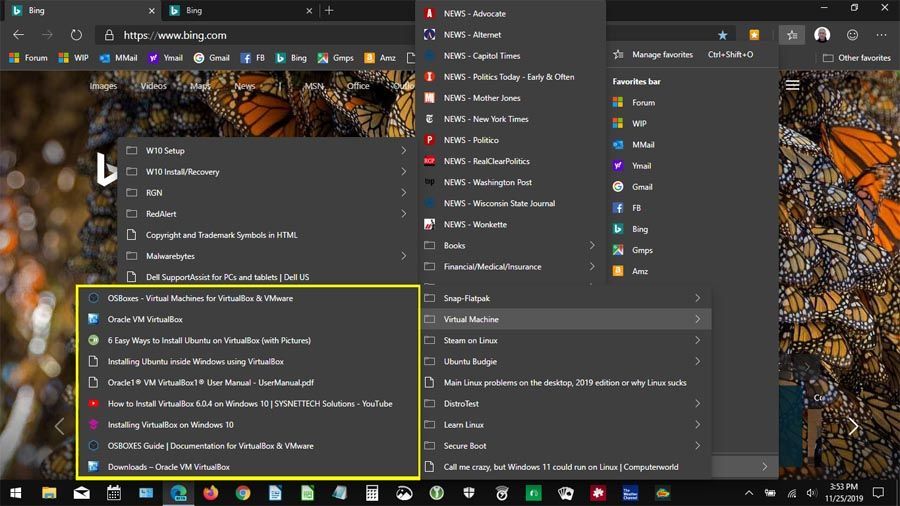Expand the W10 Setup folder
Image resolution: width=900 pixels, height=506 pixels.
click(267, 150)
